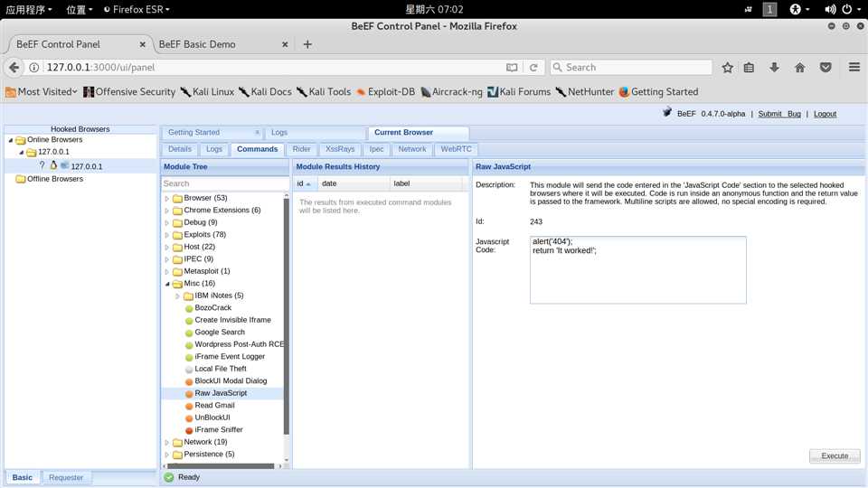Close the BeEF Basic Demo tab
The width and height of the screenshot is (868, 488).
[x=285, y=44]
